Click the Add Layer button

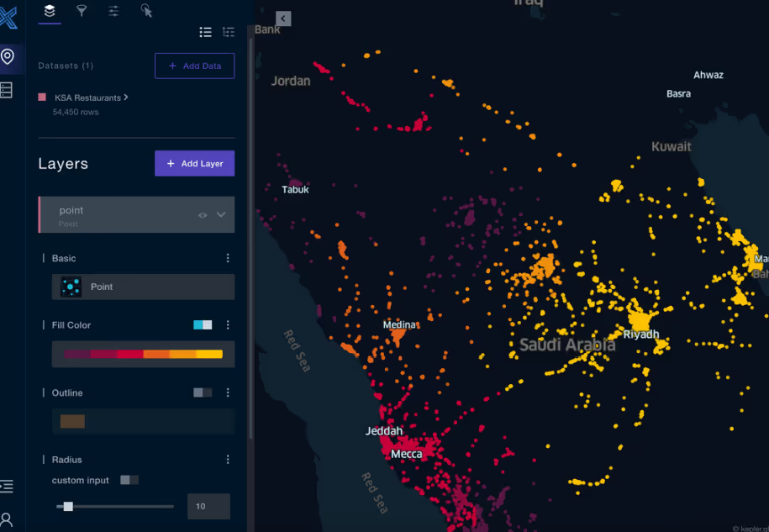pos(194,163)
